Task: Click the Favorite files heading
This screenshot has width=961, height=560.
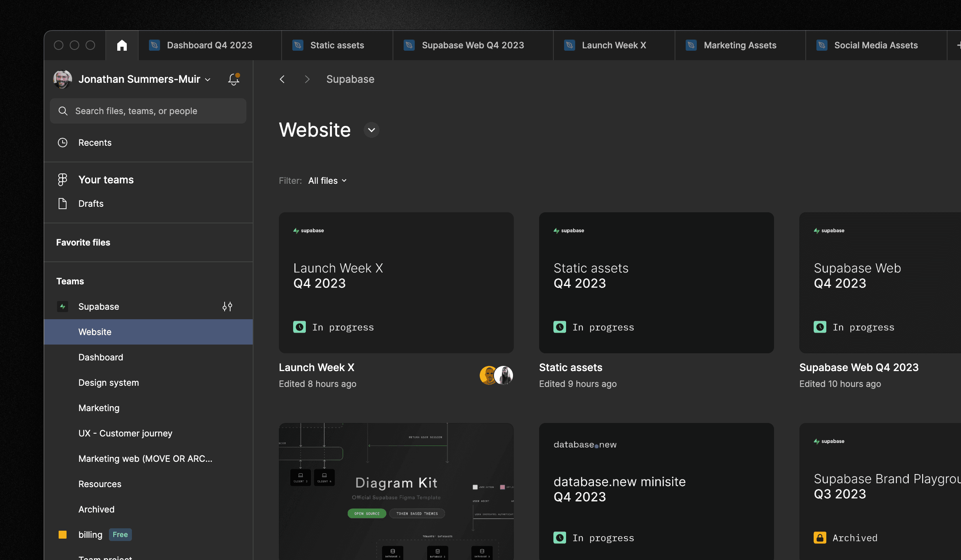Action: coord(83,242)
